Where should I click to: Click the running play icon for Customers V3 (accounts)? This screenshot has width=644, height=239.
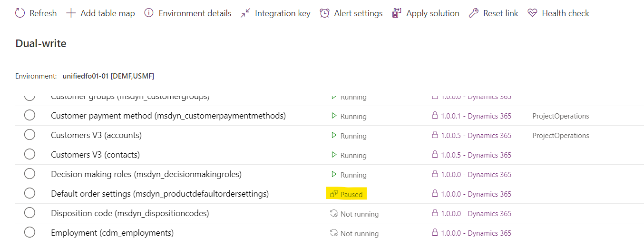coord(334,135)
